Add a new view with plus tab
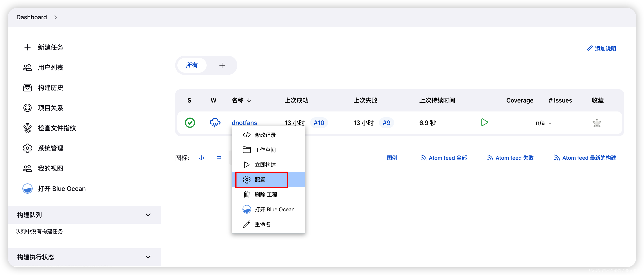Screen dimensions: 644x275 (x=222, y=65)
